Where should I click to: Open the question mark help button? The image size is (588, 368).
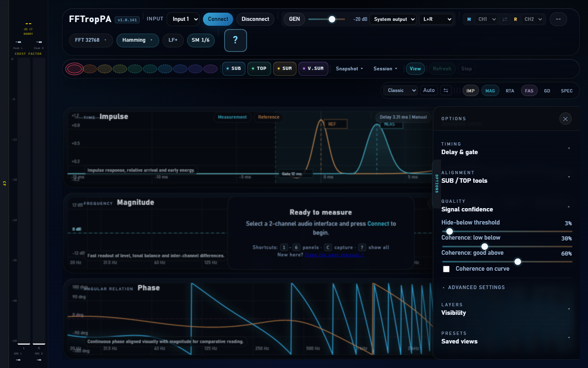pos(236,40)
